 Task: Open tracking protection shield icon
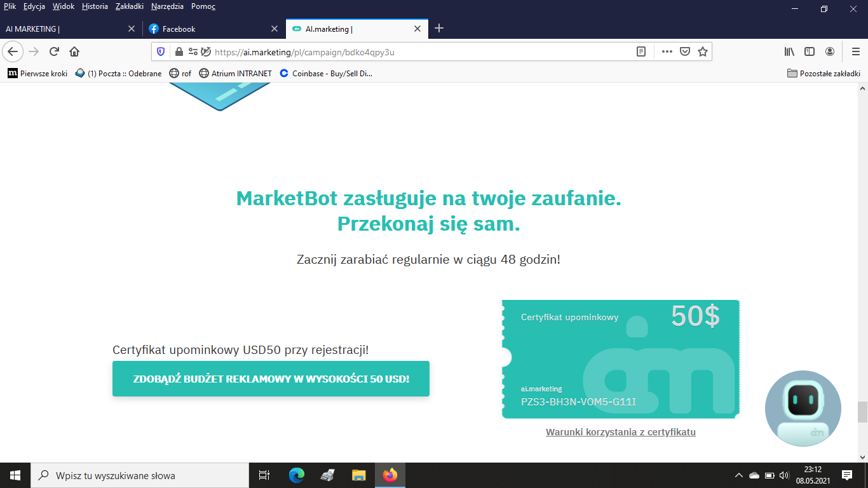pyautogui.click(x=161, y=52)
